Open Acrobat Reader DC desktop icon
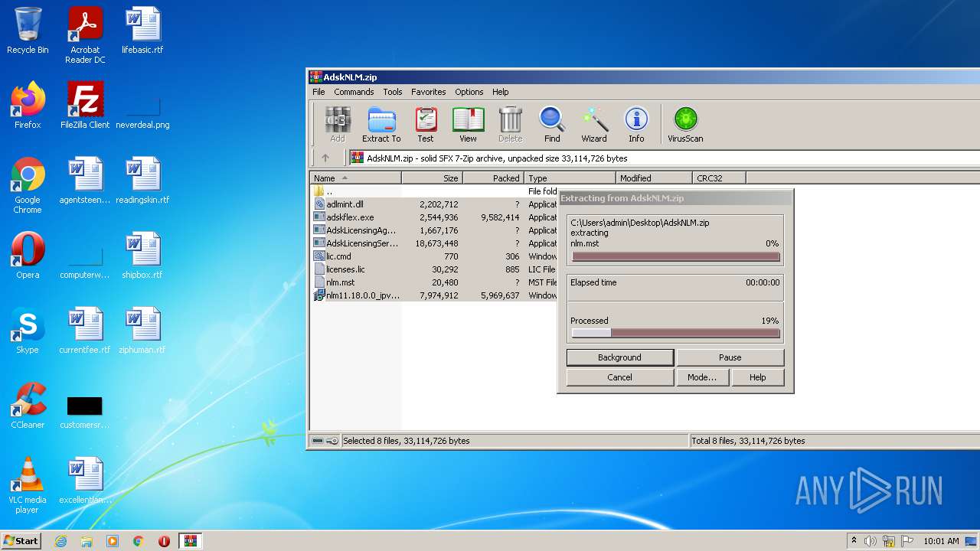980x551 pixels. (85, 35)
